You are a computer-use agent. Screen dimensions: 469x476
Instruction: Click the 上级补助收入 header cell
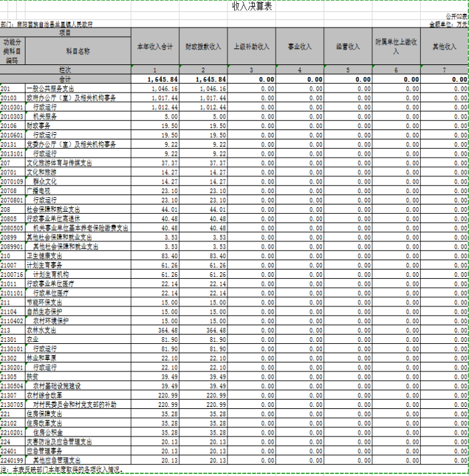pyautogui.click(x=252, y=47)
